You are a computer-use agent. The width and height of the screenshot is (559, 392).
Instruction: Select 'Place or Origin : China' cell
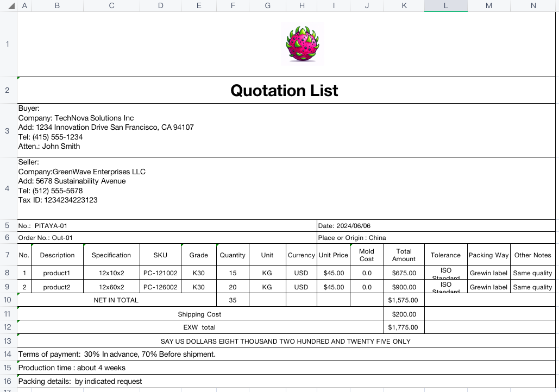436,238
